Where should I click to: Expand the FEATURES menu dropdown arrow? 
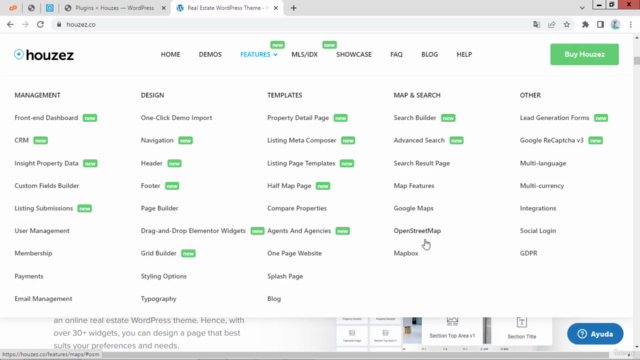(276, 55)
